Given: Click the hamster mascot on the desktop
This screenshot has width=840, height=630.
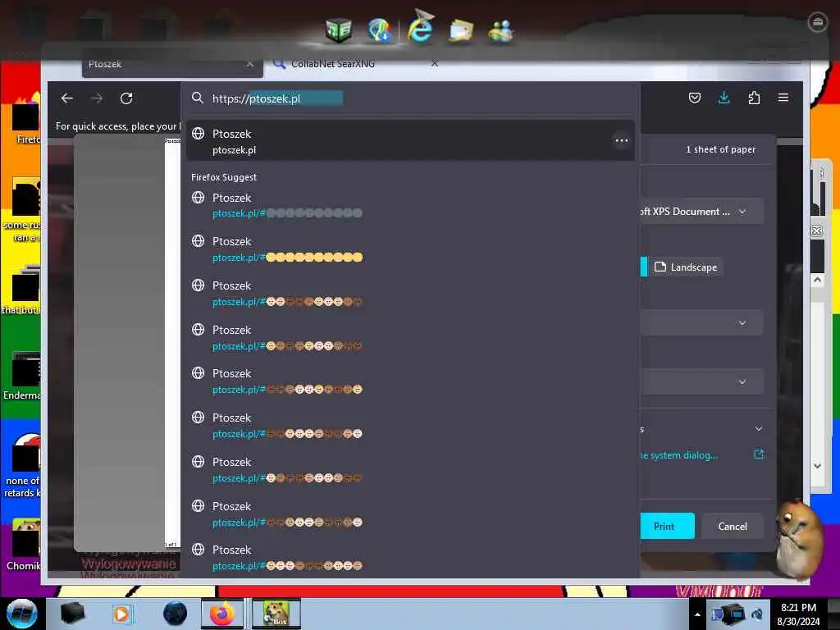Looking at the screenshot, I should 799,539.
